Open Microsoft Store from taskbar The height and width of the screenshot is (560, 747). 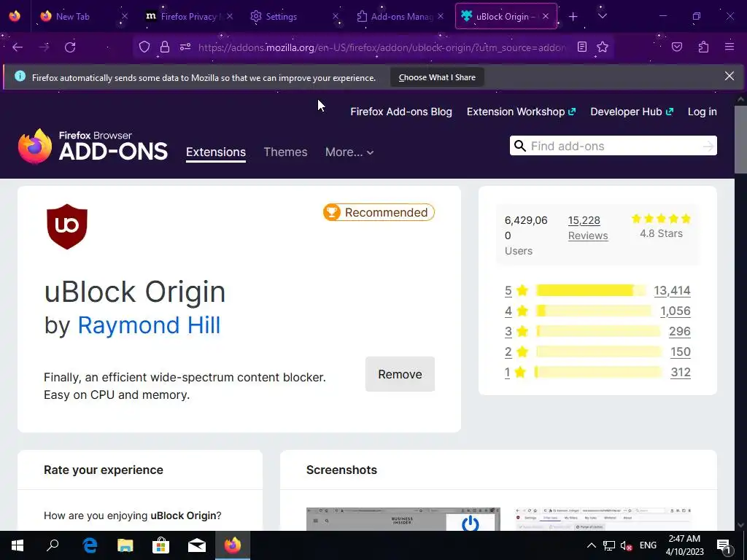pos(161,545)
